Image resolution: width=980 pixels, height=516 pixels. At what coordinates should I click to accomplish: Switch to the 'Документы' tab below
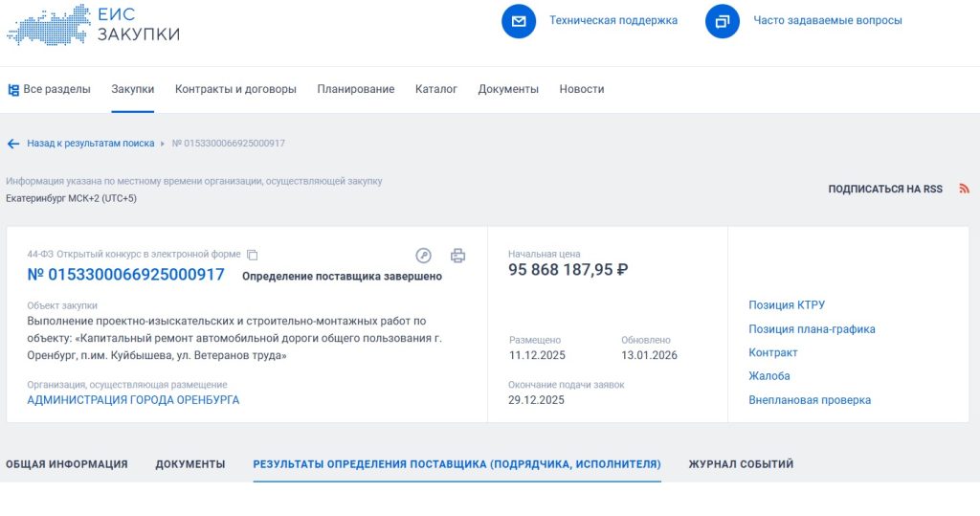click(190, 464)
